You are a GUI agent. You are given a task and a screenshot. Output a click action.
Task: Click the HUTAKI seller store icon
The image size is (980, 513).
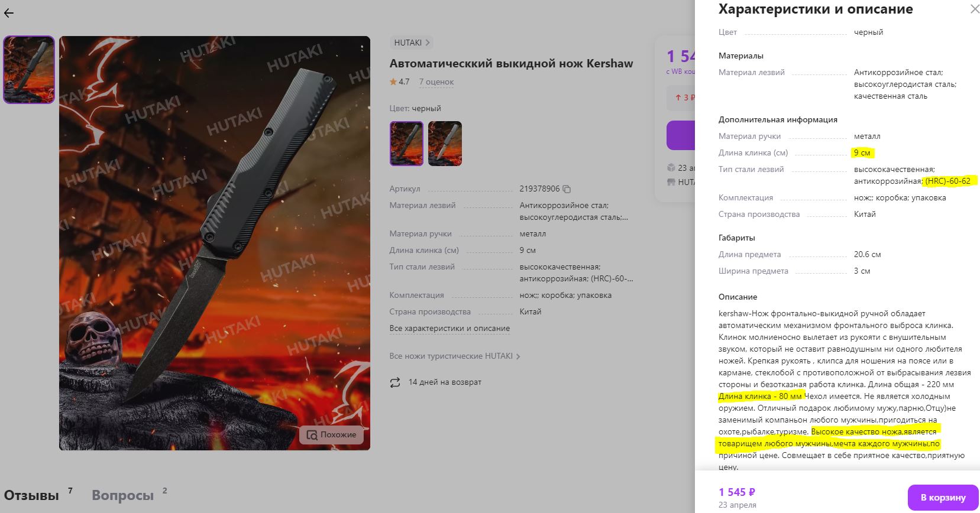pyautogui.click(x=671, y=182)
